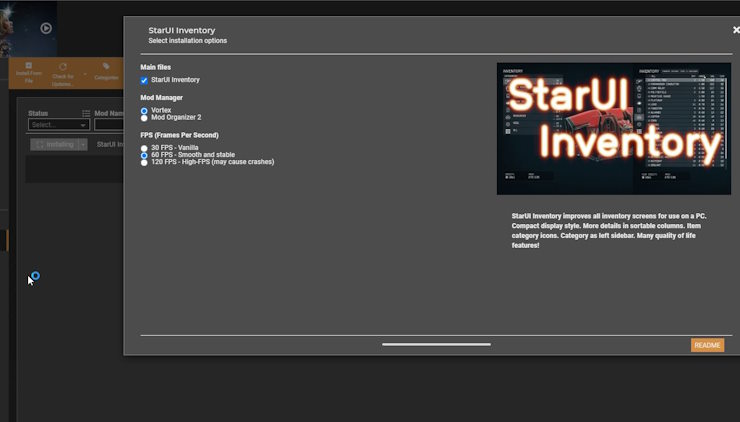Click the StarUI Inventory dialog title
This screenshot has height=422, width=740.
click(x=182, y=30)
